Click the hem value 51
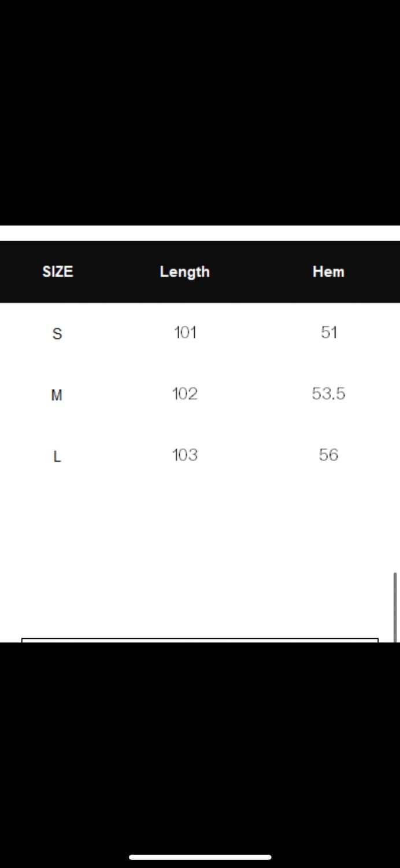 point(328,333)
